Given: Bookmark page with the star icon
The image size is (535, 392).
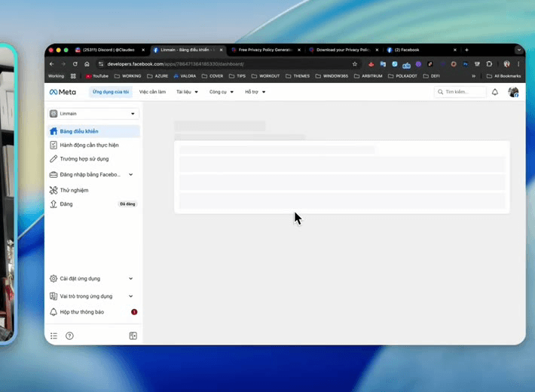Looking at the screenshot, I should pos(355,64).
